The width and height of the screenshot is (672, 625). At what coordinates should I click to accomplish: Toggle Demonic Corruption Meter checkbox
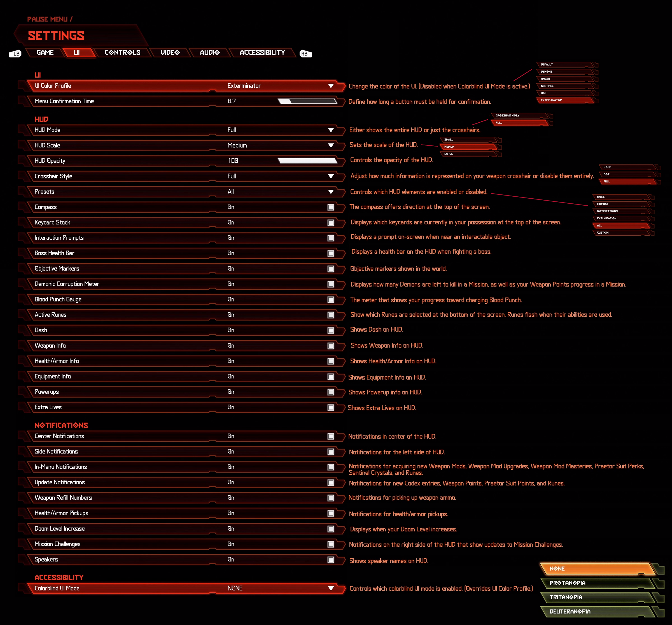331,284
